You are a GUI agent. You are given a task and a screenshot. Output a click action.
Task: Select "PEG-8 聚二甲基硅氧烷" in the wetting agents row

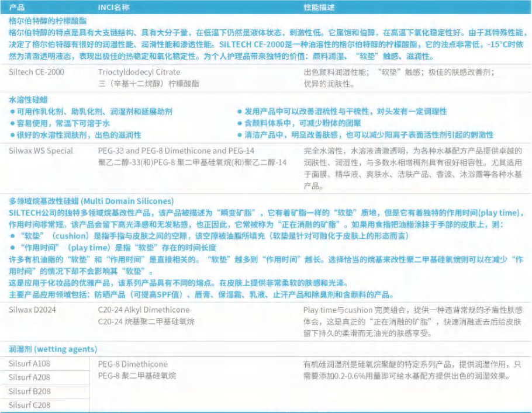click(x=137, y=376)
